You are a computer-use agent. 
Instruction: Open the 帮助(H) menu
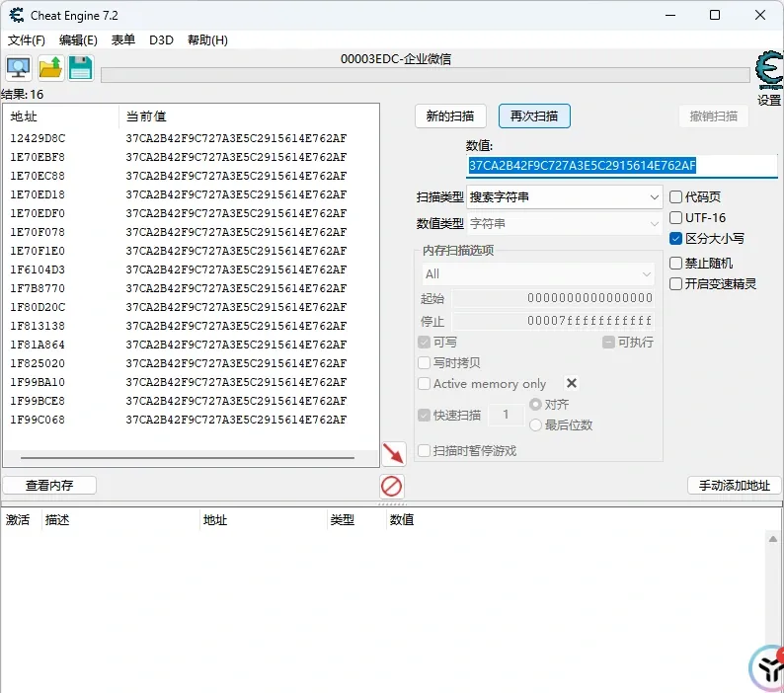207,40
